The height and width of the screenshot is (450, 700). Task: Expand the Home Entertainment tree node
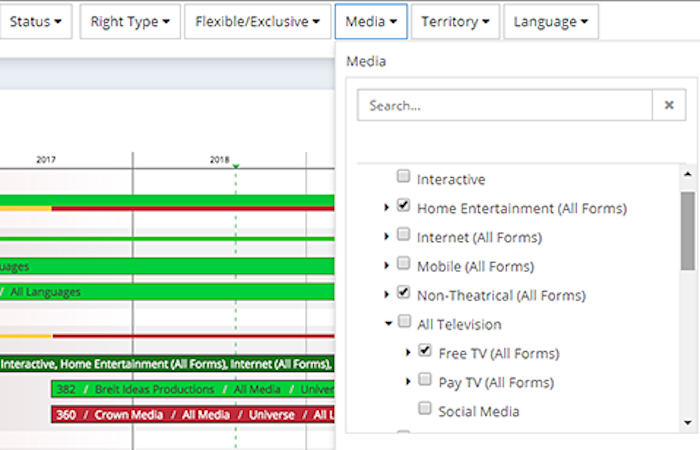click(x=387, y=208)
